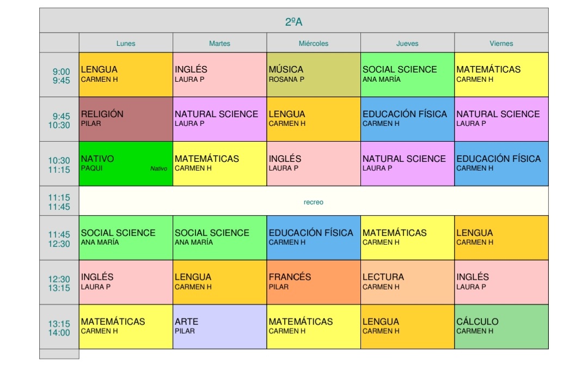
Task: Click the recreo break row
Action: (314, 201)
